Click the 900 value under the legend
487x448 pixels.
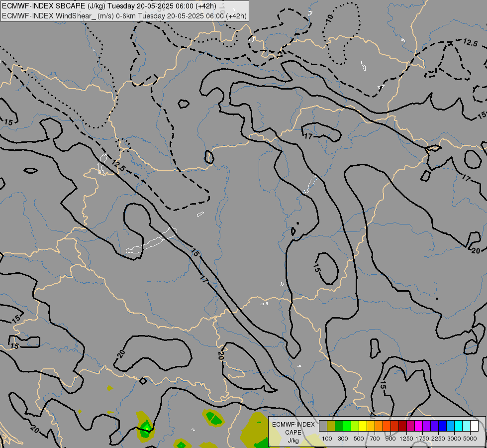click(390, 439)
